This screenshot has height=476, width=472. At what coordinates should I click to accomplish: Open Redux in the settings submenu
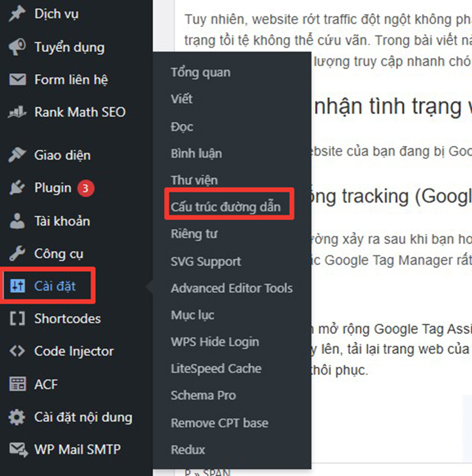point(188,449)
